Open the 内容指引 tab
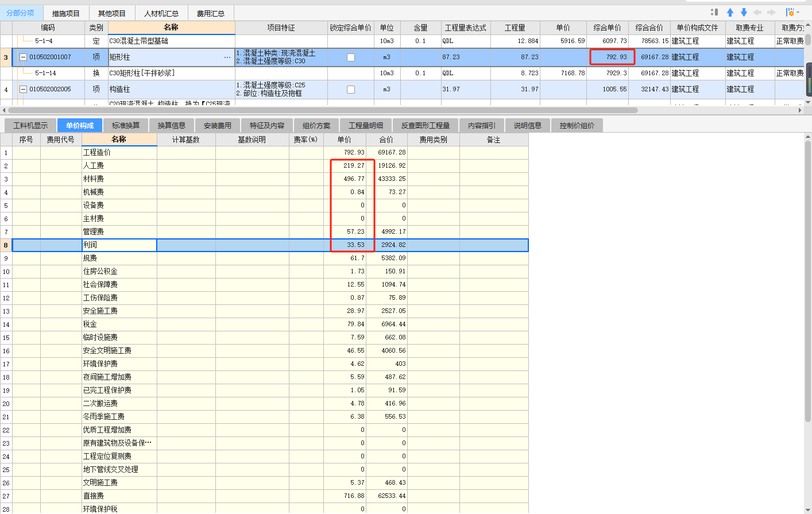Screen dimensions: 812x514 [x=482, y=125]
